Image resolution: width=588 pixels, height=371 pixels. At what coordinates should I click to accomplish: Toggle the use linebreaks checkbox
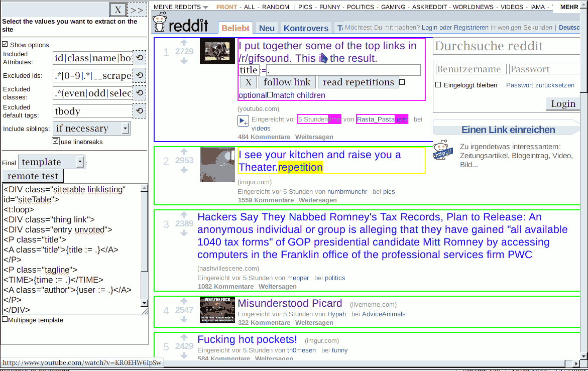(x=56, y=141)
